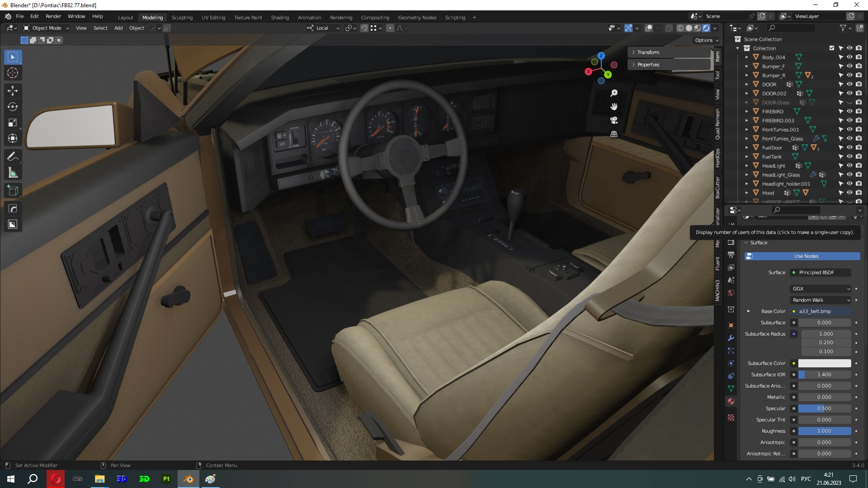Click the a33_belt.bmp Base Color link

[821, 311]
